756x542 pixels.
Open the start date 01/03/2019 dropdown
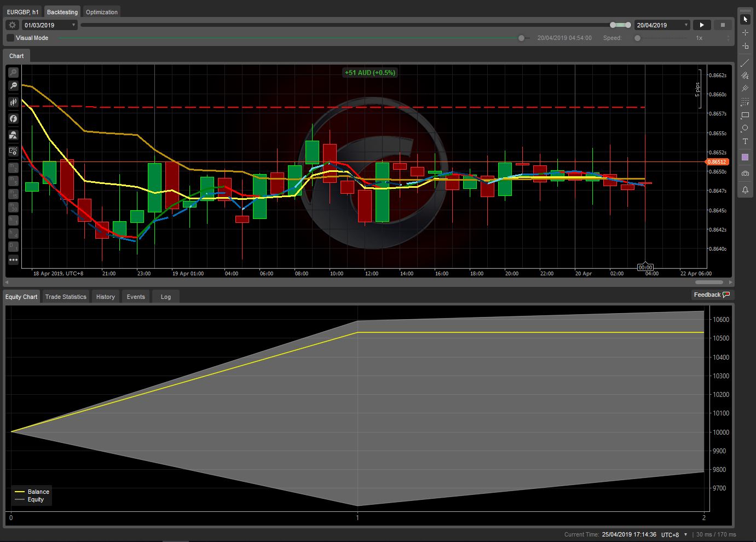50,25
